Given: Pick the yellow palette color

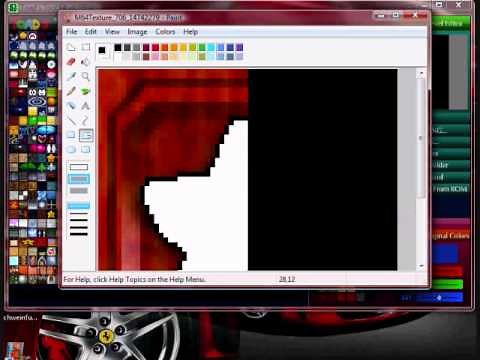Looking at the screenshot, I should [x=183, y=47].
